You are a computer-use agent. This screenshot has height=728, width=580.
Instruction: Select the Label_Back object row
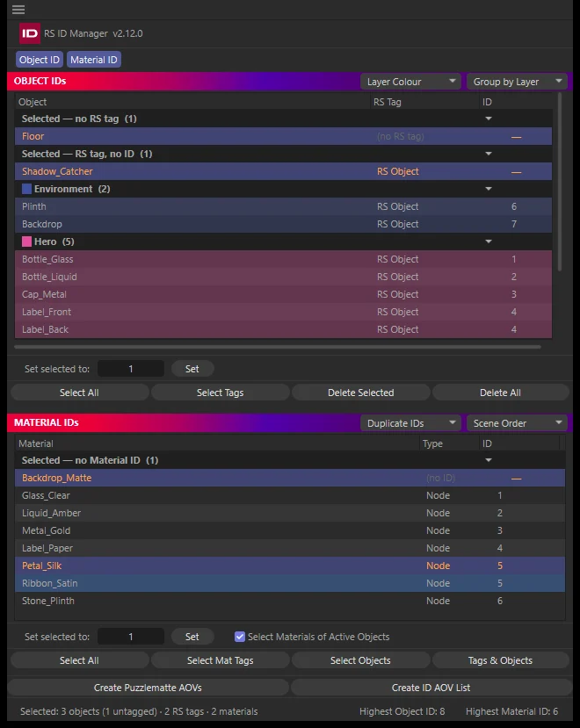[284, 329]
